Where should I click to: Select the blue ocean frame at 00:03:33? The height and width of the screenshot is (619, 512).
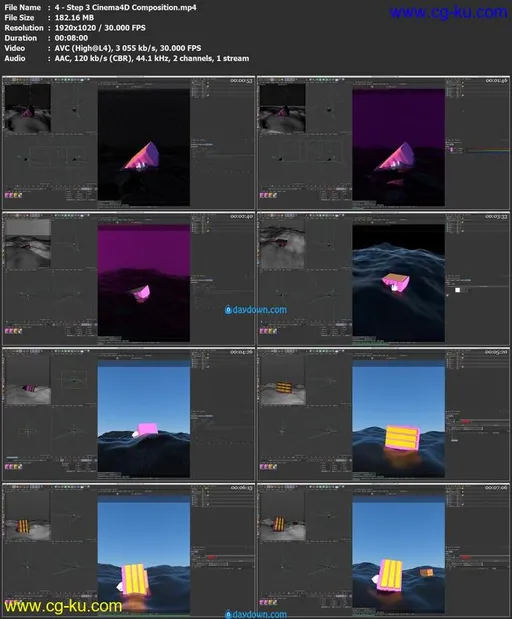(x=383, y=279)
